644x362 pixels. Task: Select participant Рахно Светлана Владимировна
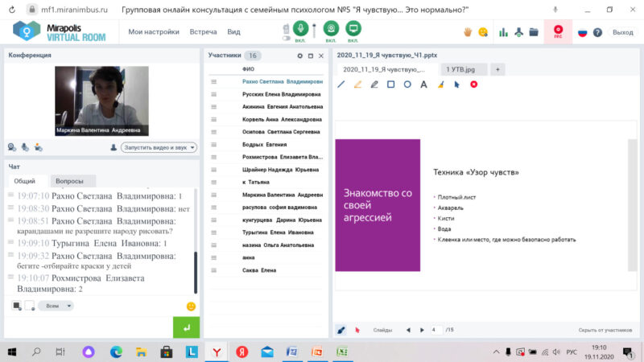click(283, 82)
